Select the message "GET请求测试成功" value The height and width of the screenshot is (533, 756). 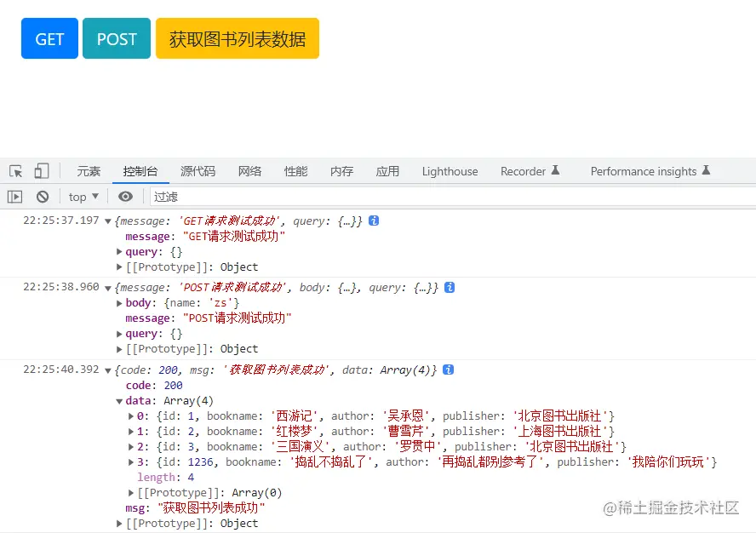click(234, 237)
